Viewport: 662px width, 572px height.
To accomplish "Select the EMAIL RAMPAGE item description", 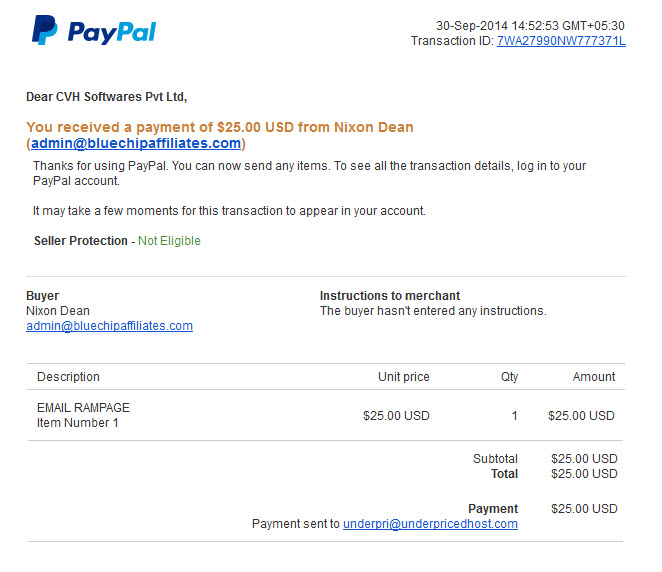I will (83, 408).
